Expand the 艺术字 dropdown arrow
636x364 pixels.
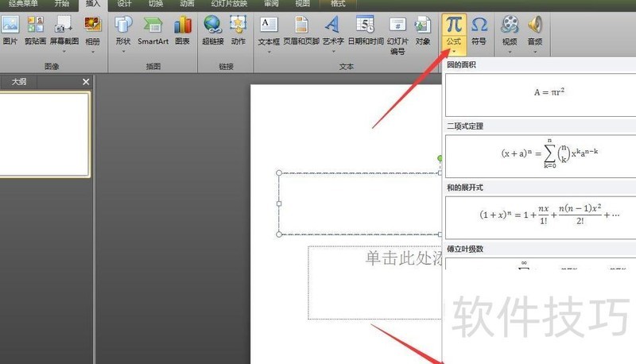click(x=333, y=52)
